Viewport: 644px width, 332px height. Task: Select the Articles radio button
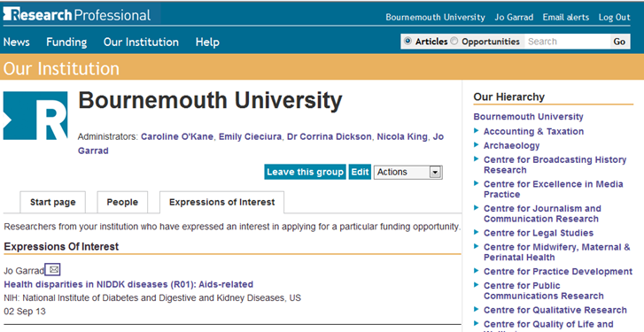click(407, 41)
